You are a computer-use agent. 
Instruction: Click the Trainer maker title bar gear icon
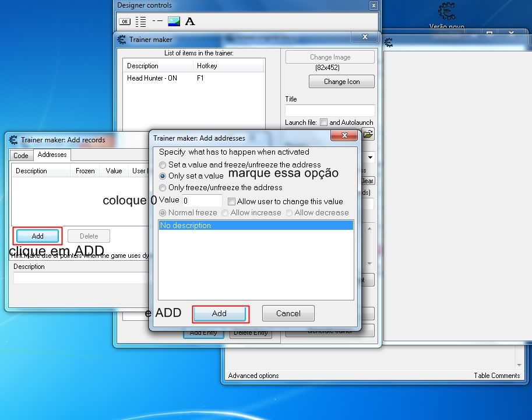coord(122,40)
